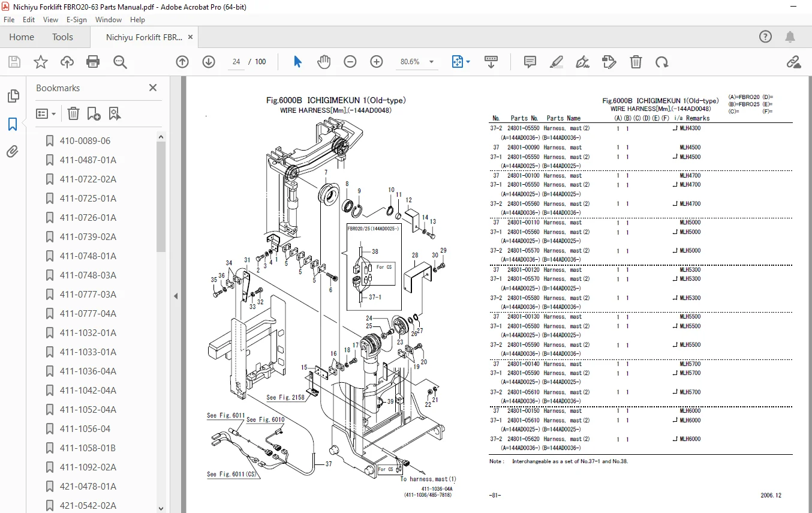The width and height of the screenshot is (812, 513).
Task: Switch to the Home tab
Action: [x=22, y=37]
